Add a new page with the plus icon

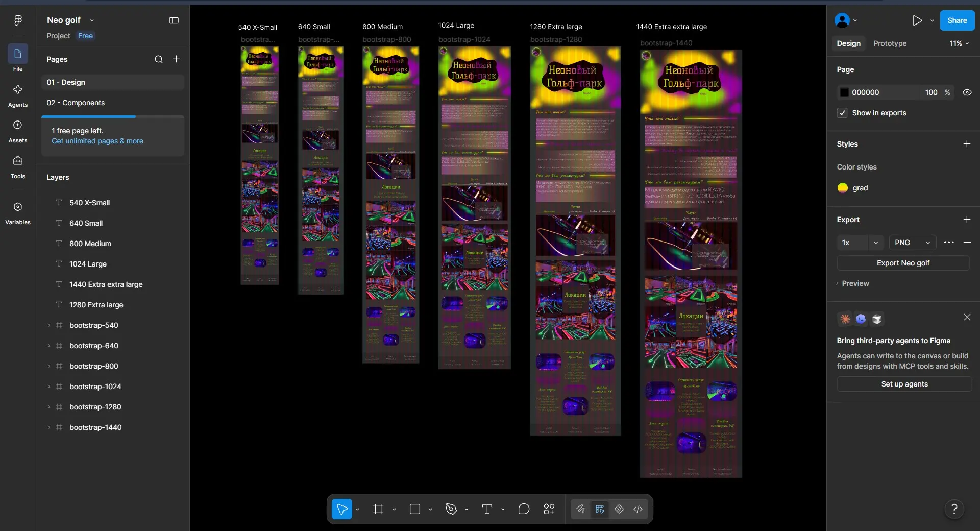[x=176, y=59]
